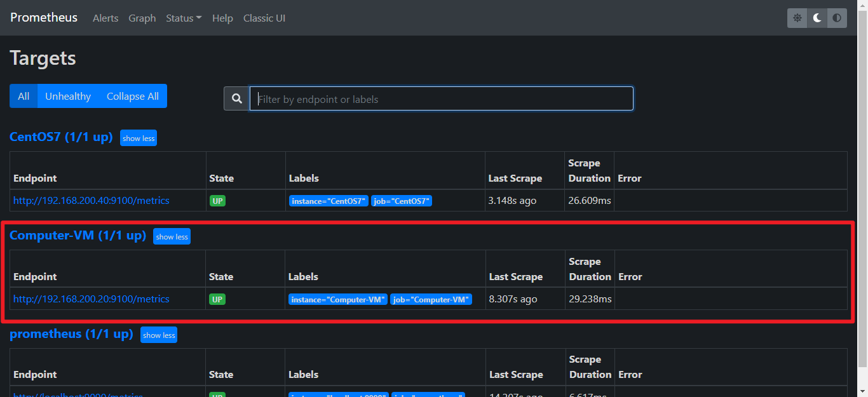
Task: Toggle the All targets filter
Action: tap(24, 96)
